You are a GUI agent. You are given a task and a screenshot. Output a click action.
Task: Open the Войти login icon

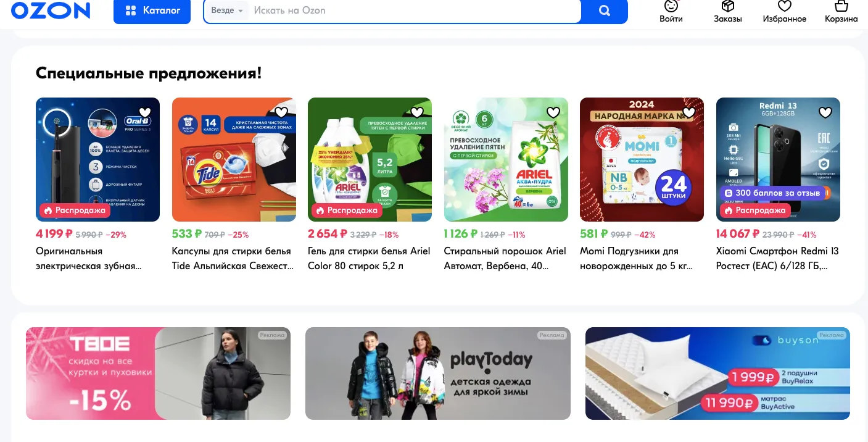pyautogui.click(x=671, y=12)
